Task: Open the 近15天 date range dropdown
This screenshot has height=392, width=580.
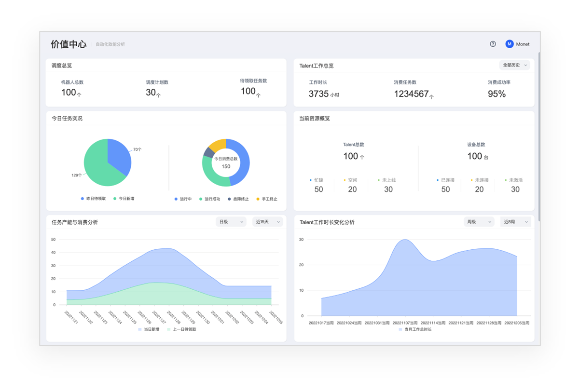Action: (x=267, y=222)
